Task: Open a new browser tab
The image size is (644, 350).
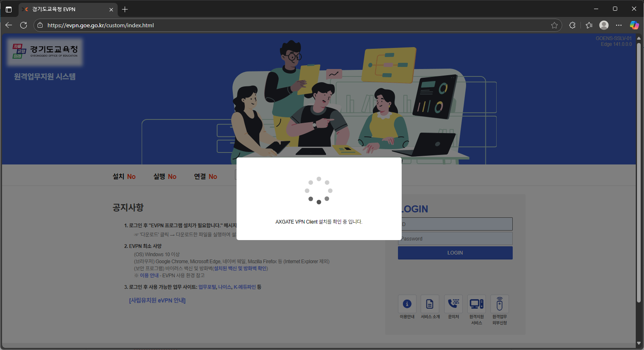Action: 125,9
